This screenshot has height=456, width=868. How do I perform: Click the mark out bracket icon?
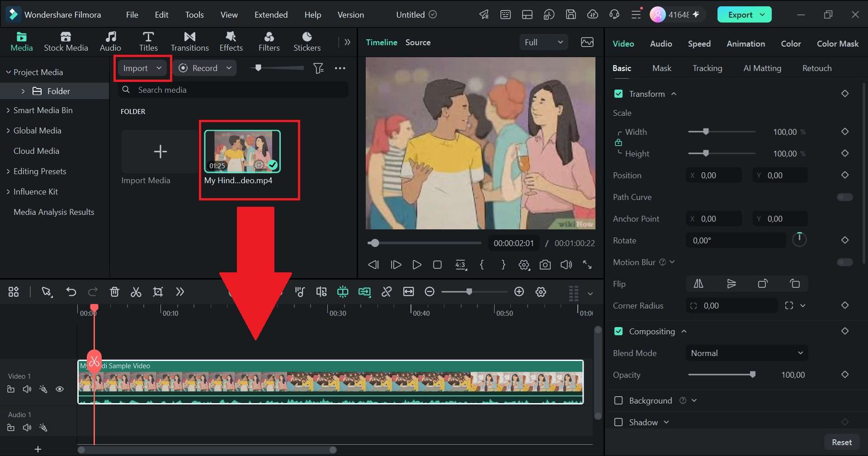pyautogui.click(x=503, y=265)
